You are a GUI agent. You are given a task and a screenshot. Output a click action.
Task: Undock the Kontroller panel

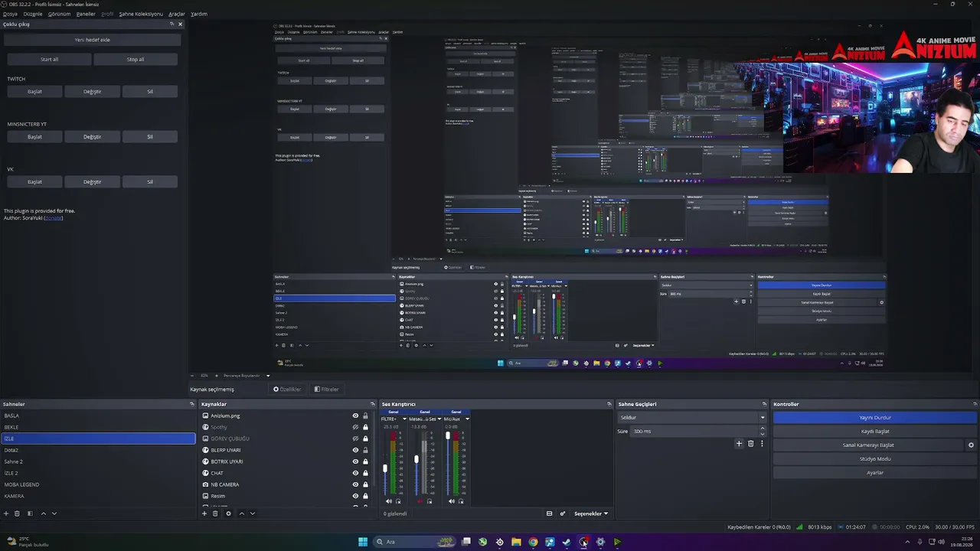tap(975, 404)
